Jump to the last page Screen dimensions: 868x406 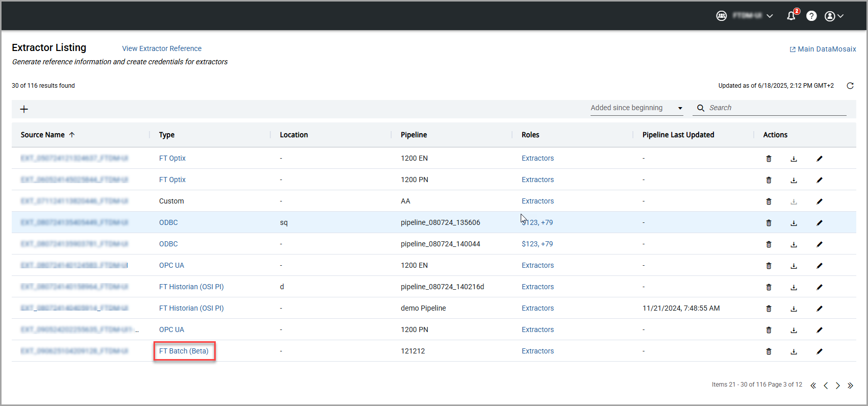click(x=850, y=386)
